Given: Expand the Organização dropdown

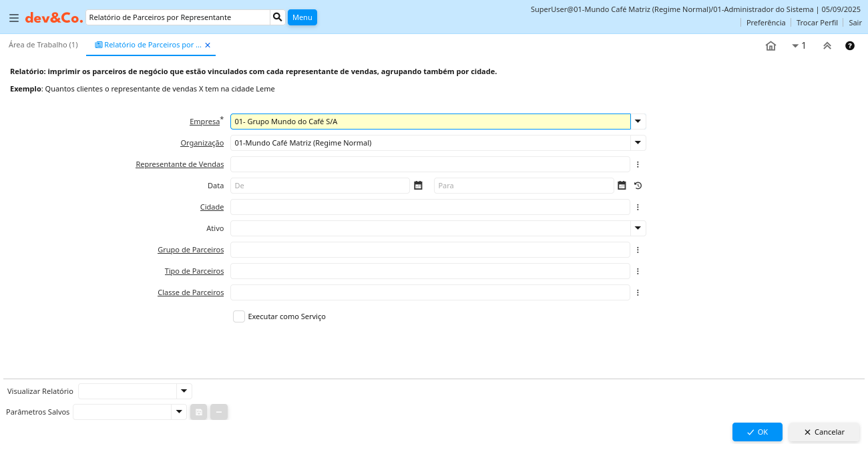Looking at the screenshot, I should (638, 143).
